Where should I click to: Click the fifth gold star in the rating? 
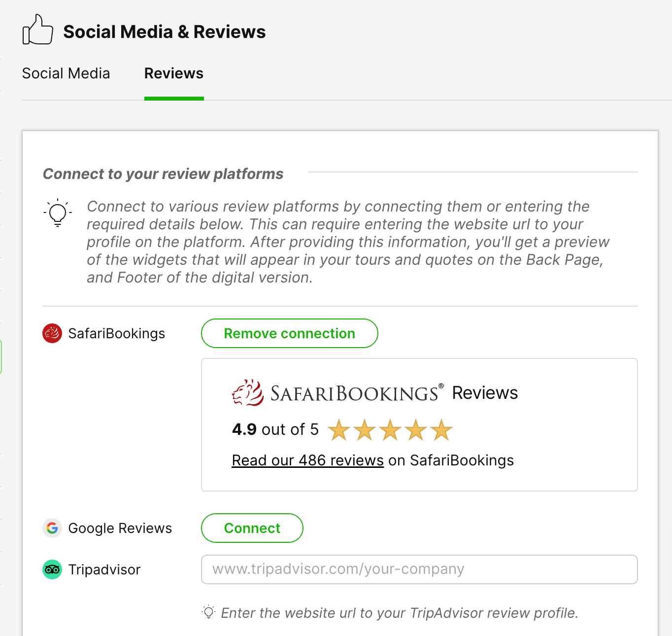[441, 430]
